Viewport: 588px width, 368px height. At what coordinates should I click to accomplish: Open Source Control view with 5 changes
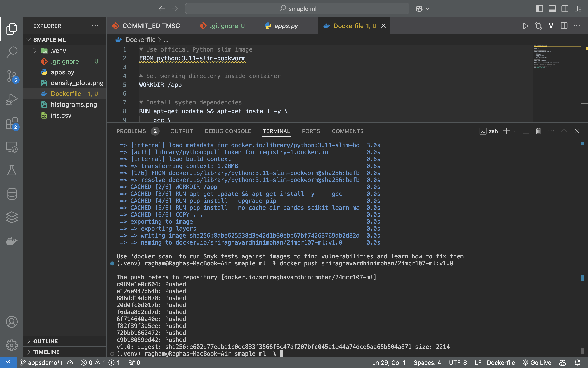pos(12,76)
